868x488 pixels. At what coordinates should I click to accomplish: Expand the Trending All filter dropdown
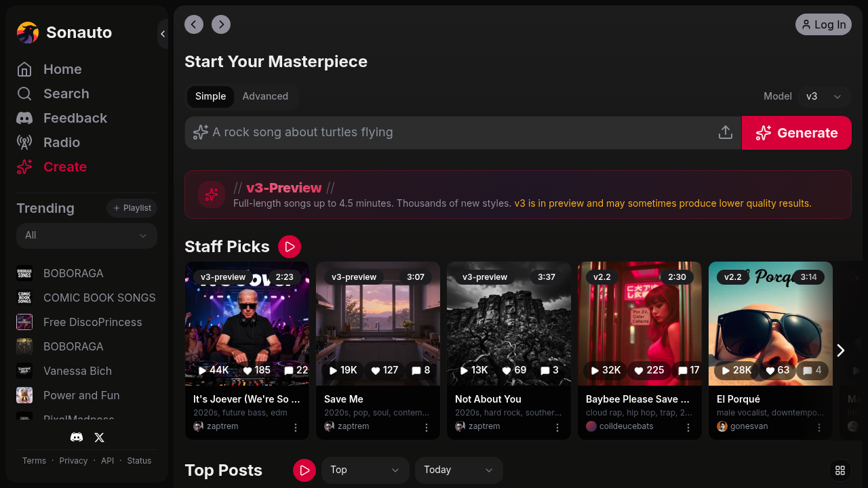[x=87, y=236]
